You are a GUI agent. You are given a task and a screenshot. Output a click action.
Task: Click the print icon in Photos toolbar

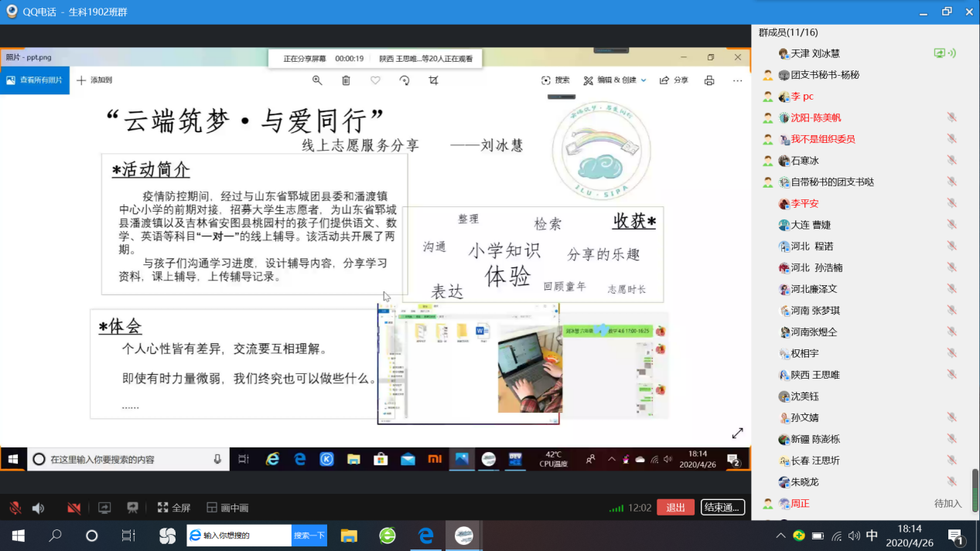[x=709, y=80]
